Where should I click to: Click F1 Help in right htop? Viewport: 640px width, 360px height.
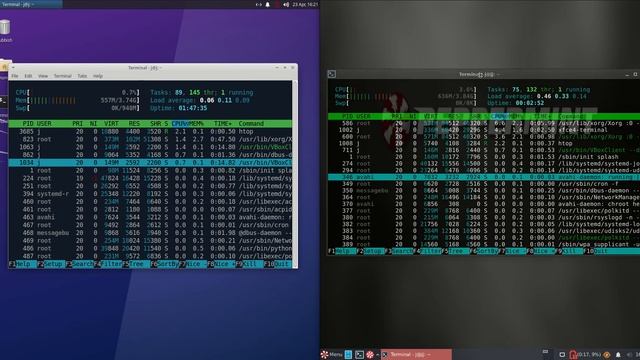(x=342, y=251)
